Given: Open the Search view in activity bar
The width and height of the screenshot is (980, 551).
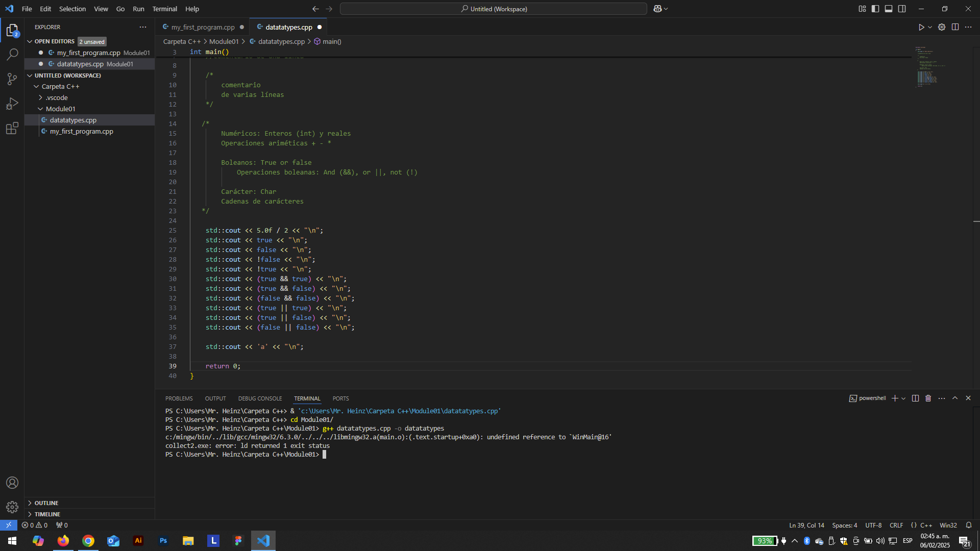Looking at the screenshot, I should 12,54.
